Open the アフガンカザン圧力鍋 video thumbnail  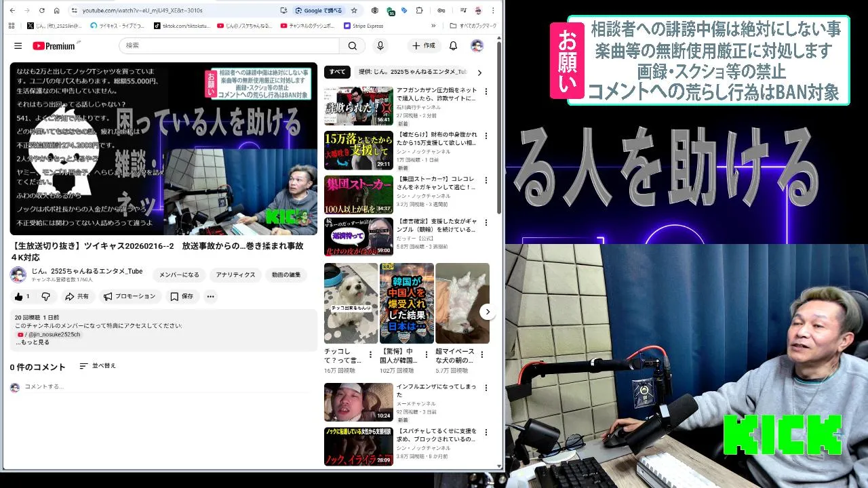pyautogui.click(x=358, y=106)
